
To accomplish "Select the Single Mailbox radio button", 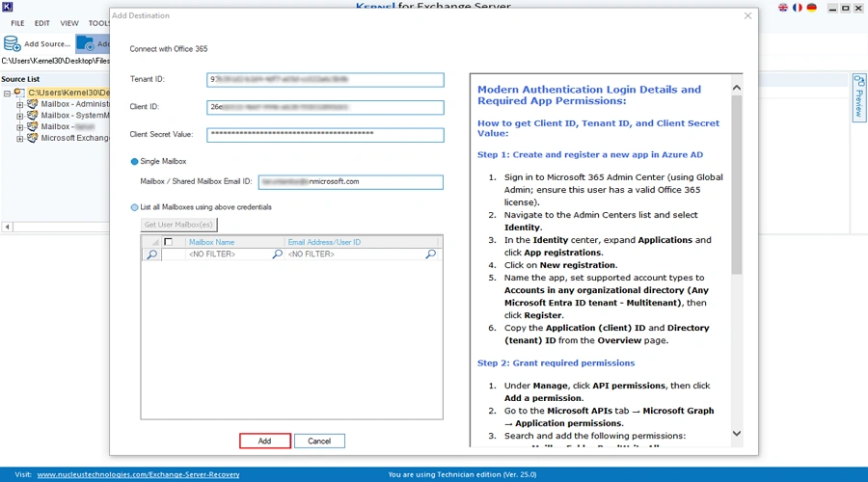I will (135, 161).
